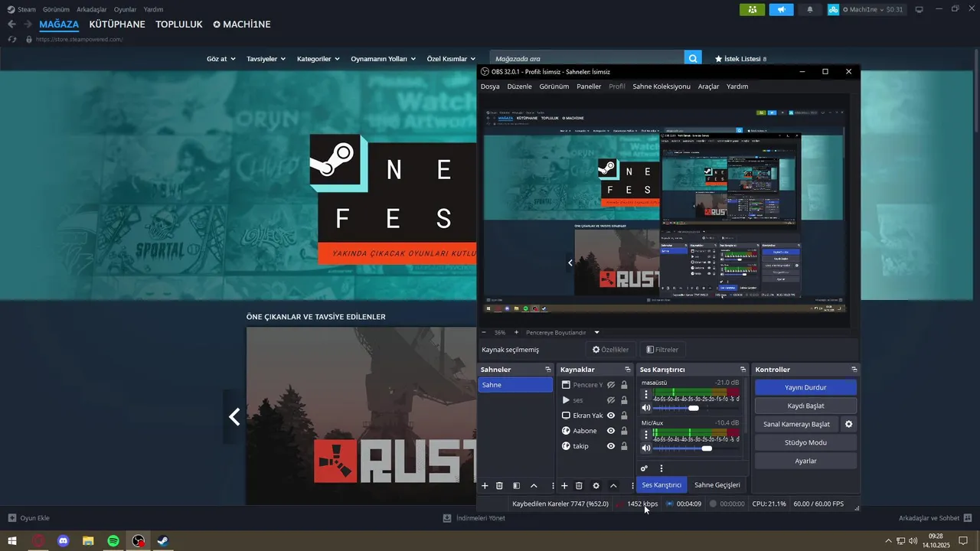Open KÜTÜPHANE tab in Steam
980x551 pixels.
tap(117, 24)
